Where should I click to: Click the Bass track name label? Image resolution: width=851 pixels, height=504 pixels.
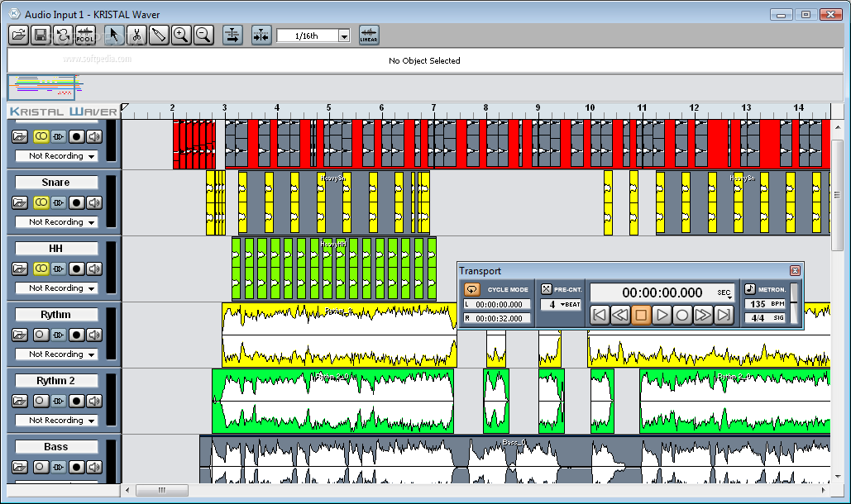click(56, 446)
